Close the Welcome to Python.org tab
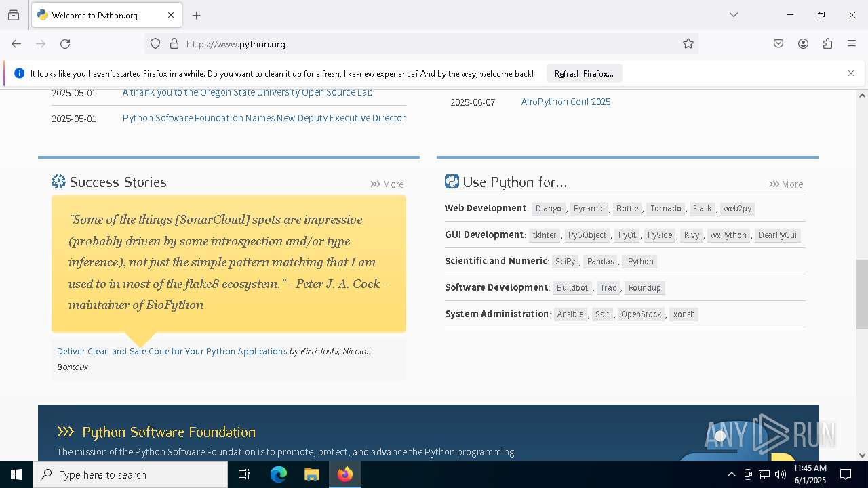The height and width of the screenshot is (488, 868). tap(171, 15)
